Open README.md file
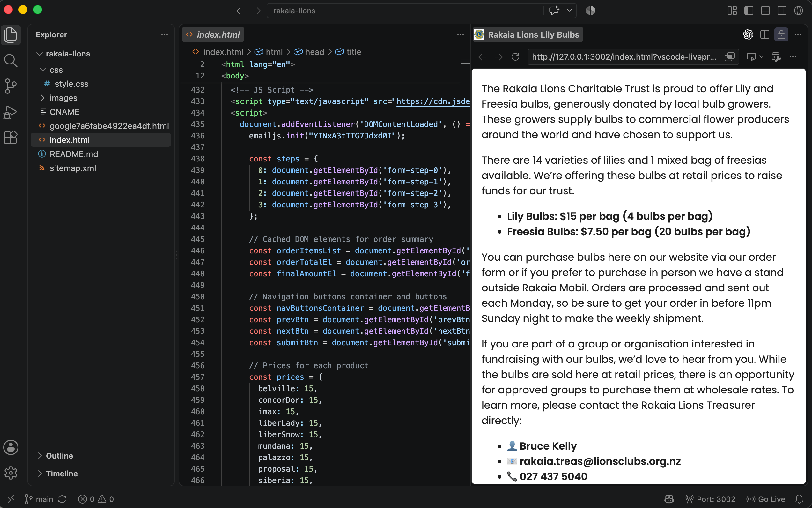Screen dimensions: 812x508 pos(101,154)
